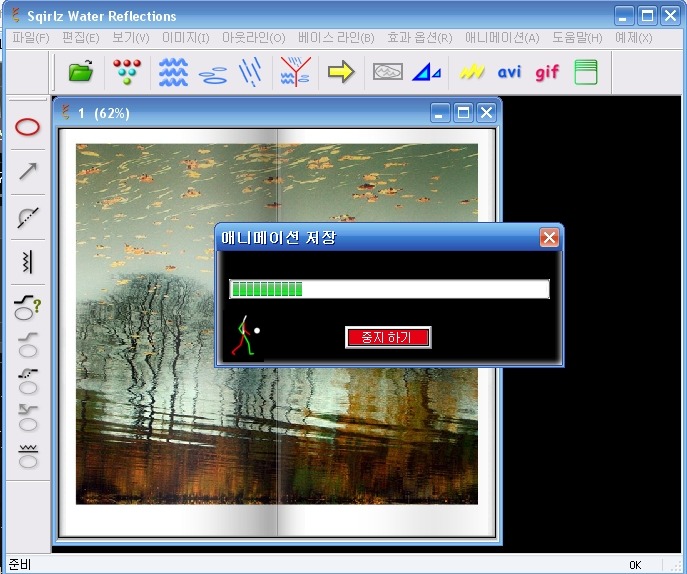Open the 애니메이션(A) menu
687x574 pixels.
pyautogui.click(x=501, y=38)
